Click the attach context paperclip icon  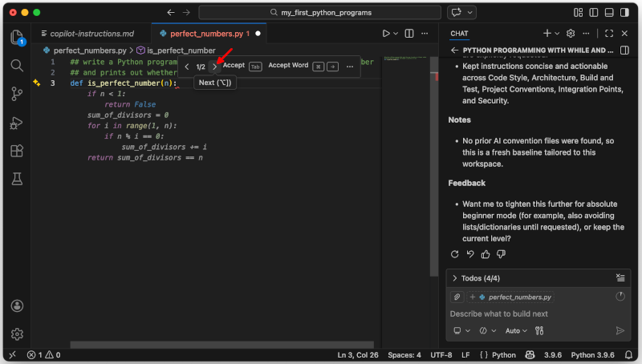click(457, 297)
